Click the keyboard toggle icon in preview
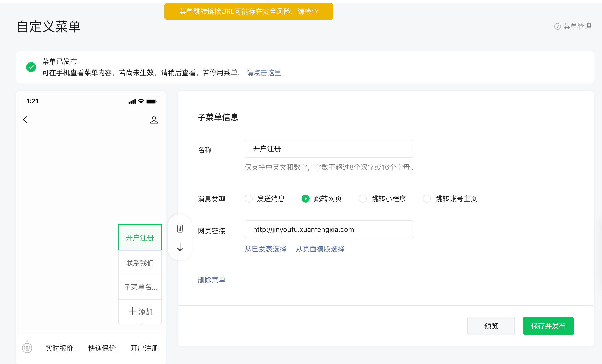602x364 pixels. pos(27,348)
